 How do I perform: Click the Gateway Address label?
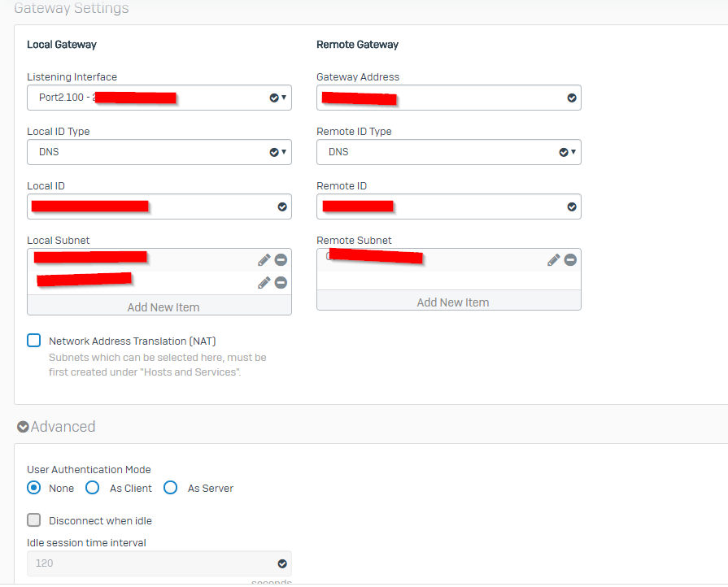click(x=358, y=77)
